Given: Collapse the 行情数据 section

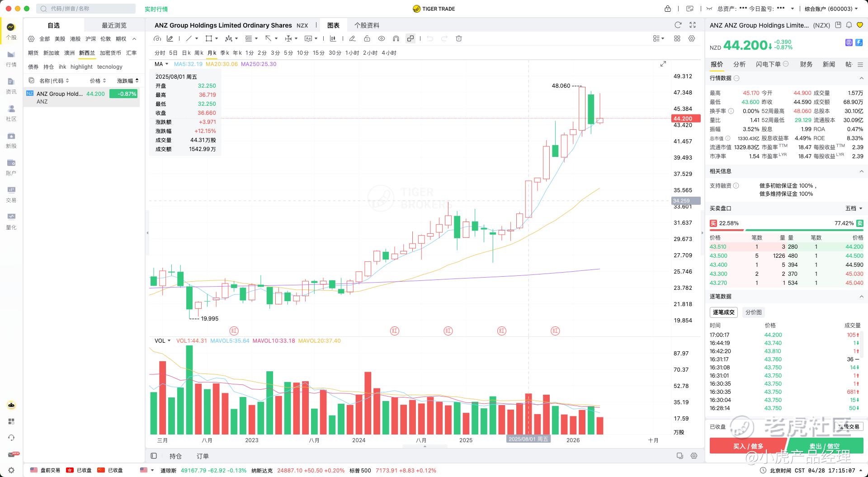Looking at the screenshot, I should tap(861, 78).
